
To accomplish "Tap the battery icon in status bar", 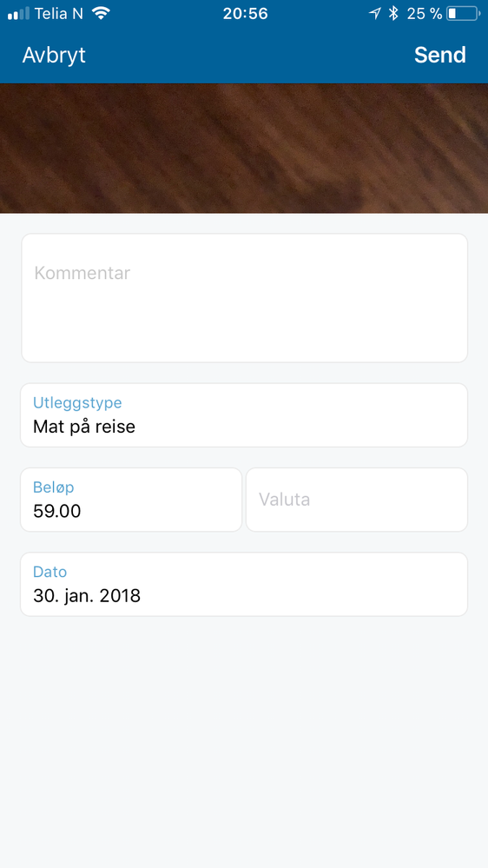I will [463, 13].
